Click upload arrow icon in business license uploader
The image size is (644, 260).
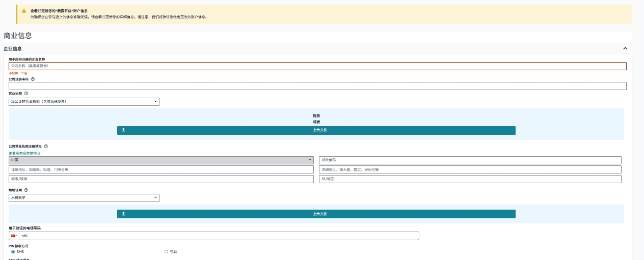pyautogui.click(x=123, y=130)
